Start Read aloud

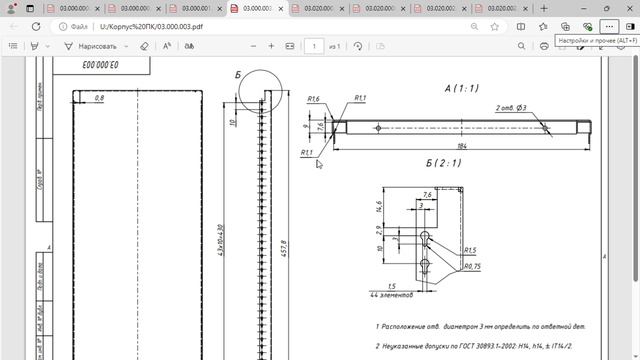pos(167,46)
